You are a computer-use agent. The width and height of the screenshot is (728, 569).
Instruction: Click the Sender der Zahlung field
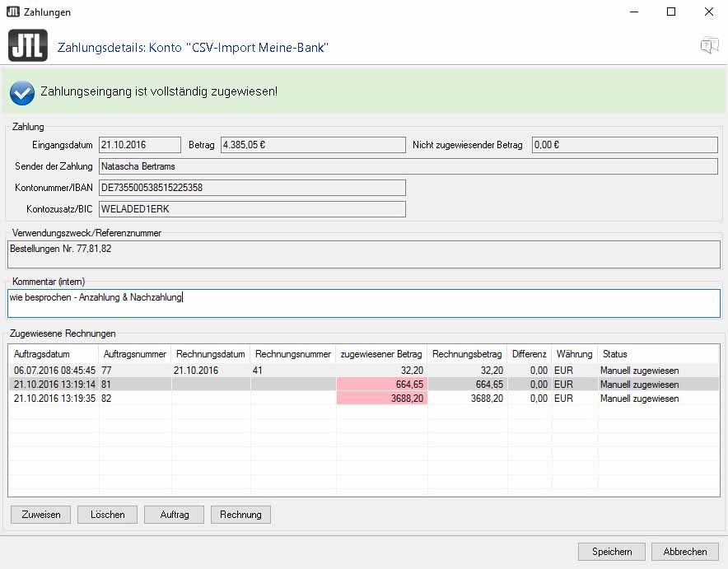pos(408,166)
